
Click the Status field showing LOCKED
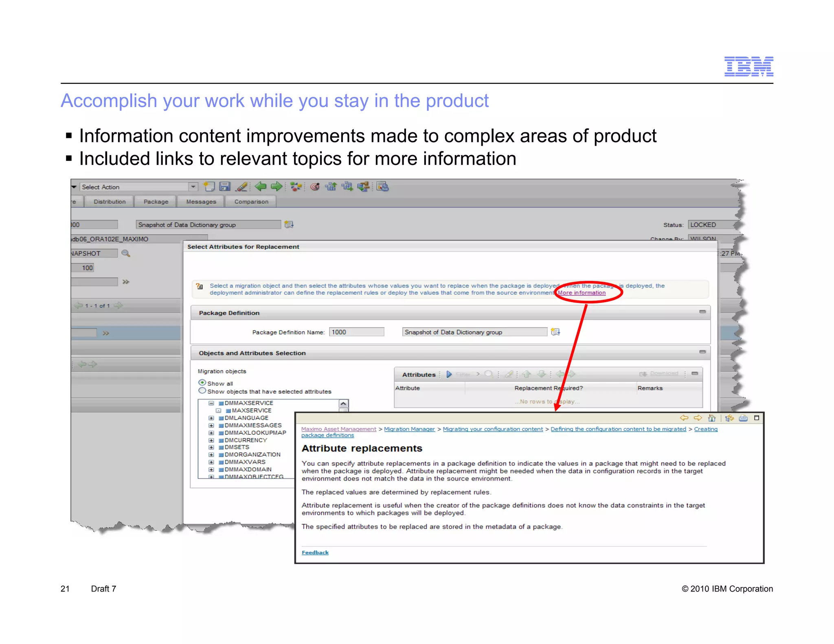(x=714, y=225)
